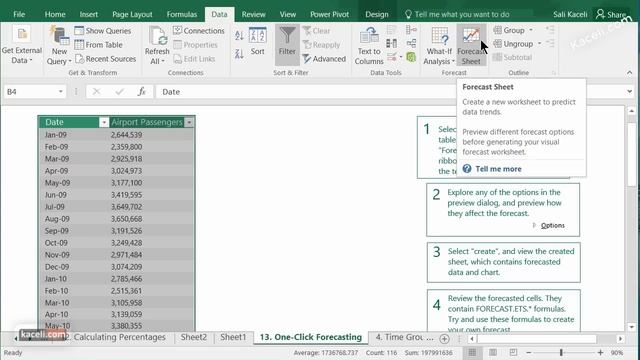Viewport: 640px width, 360px height.
Task: Click the Show Detail outline icon
Action: tap(550, 30)
